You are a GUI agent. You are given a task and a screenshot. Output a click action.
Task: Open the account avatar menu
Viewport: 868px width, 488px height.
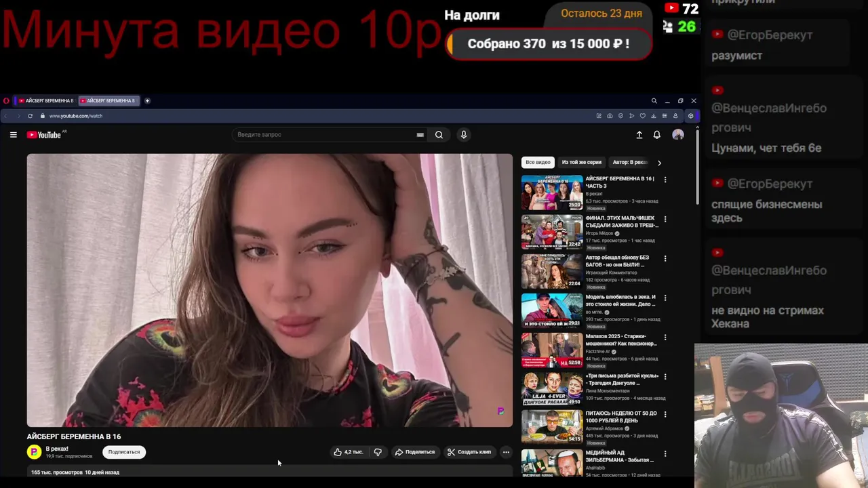(x=677, y=135)
